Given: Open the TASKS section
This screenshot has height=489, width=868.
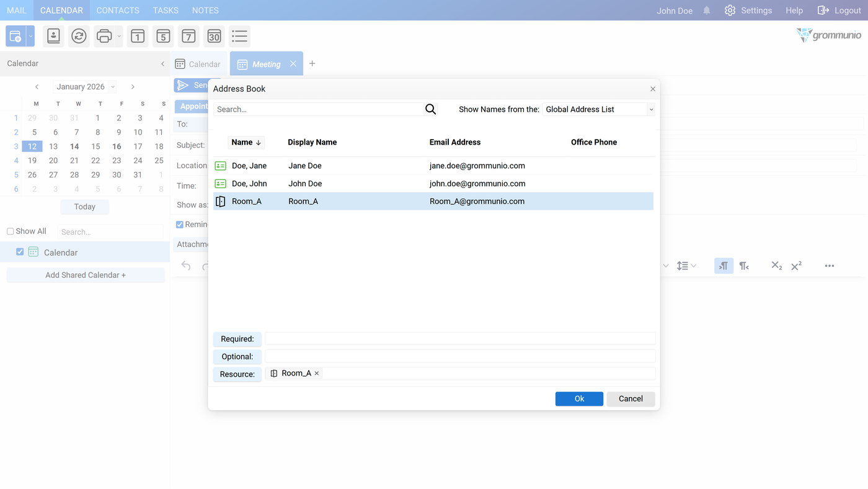Looking at the screenshot, I should click(166, 11).
